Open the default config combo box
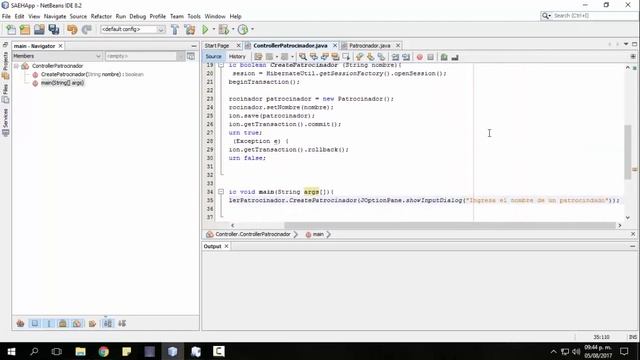 (133, 29)
